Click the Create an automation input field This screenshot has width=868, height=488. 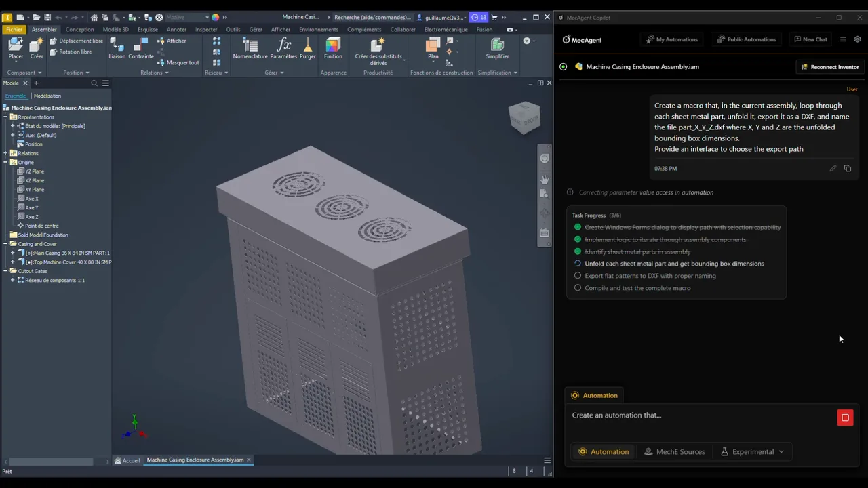[x=702, y=415]
